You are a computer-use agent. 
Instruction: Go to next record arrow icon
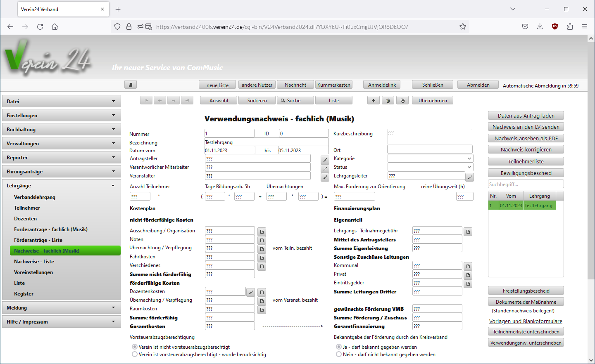[x=174, y=100]
